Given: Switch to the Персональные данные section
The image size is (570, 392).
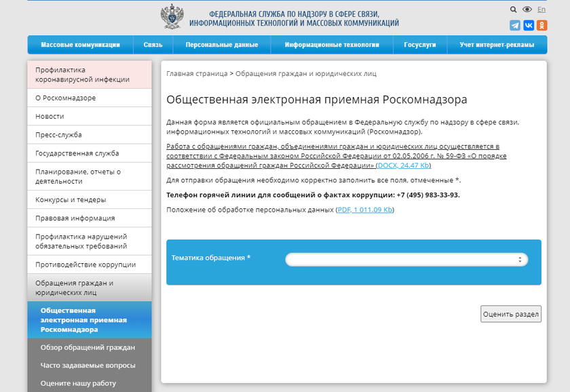Looking at the screenshot, I should pos(223,44).
